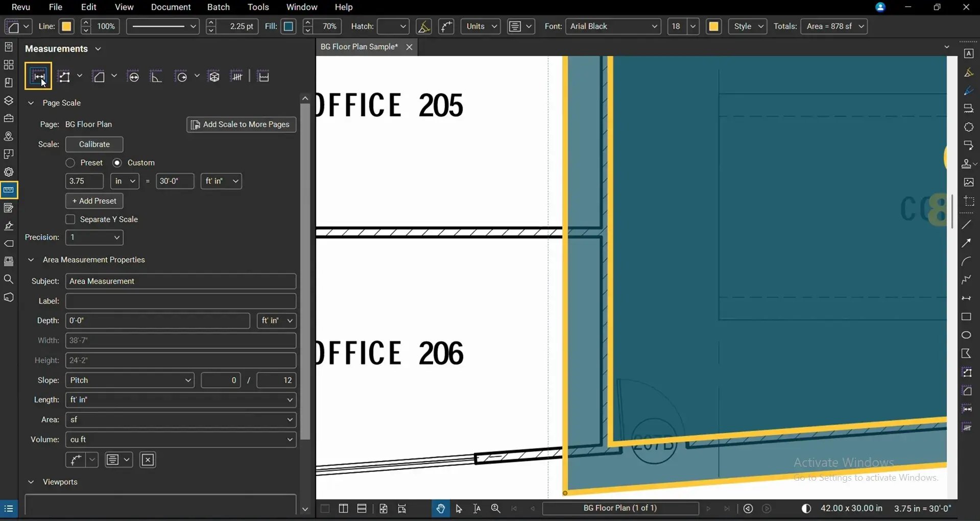Open the Layers panel icon

9,101
